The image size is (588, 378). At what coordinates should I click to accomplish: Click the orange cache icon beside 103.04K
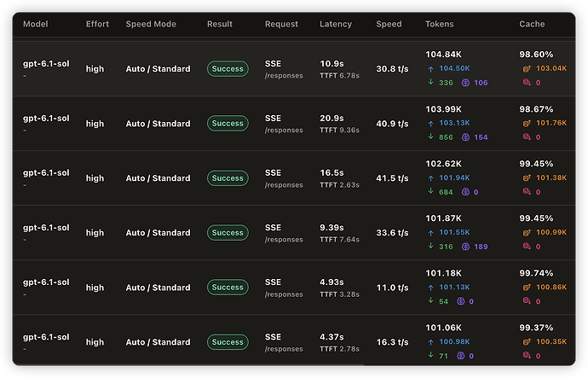point(527,69)
